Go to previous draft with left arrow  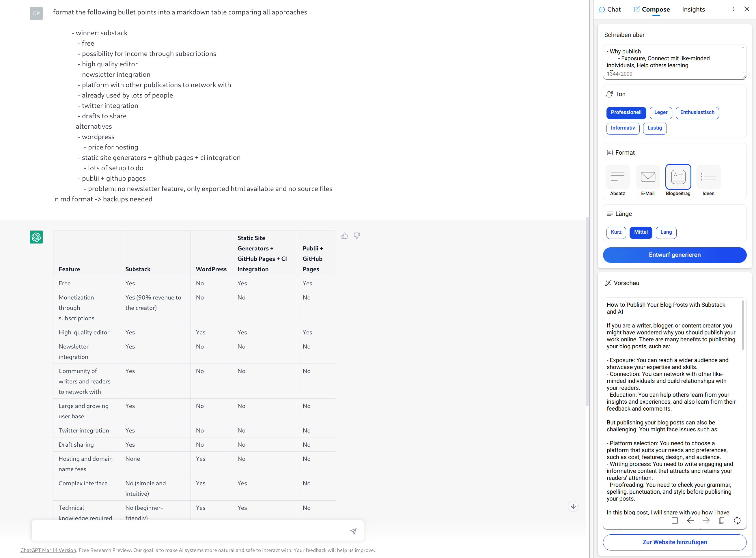tap(690, 520)
